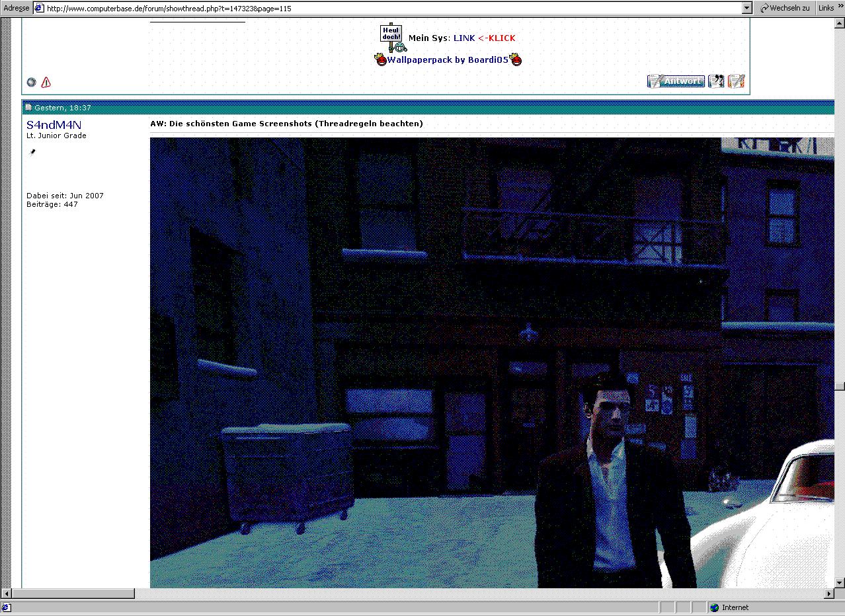Open S4ndM4N user profile link

[54, 125]
